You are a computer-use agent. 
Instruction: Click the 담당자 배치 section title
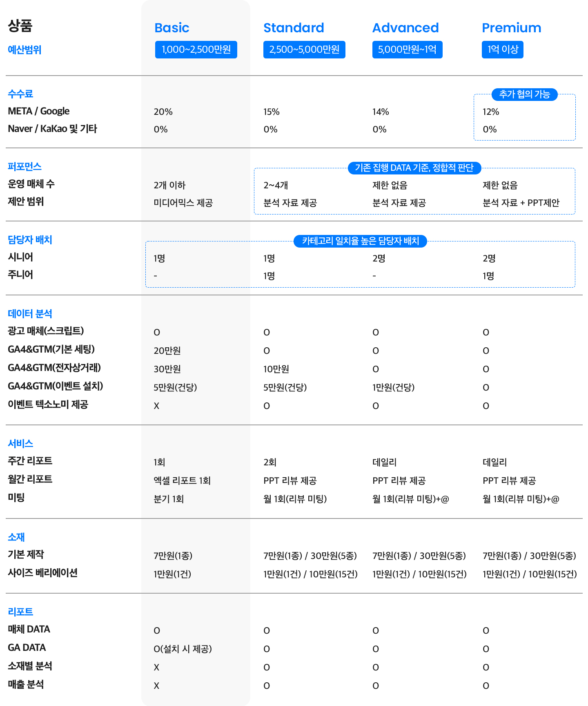pyautogui.click(x=30, y=240)
